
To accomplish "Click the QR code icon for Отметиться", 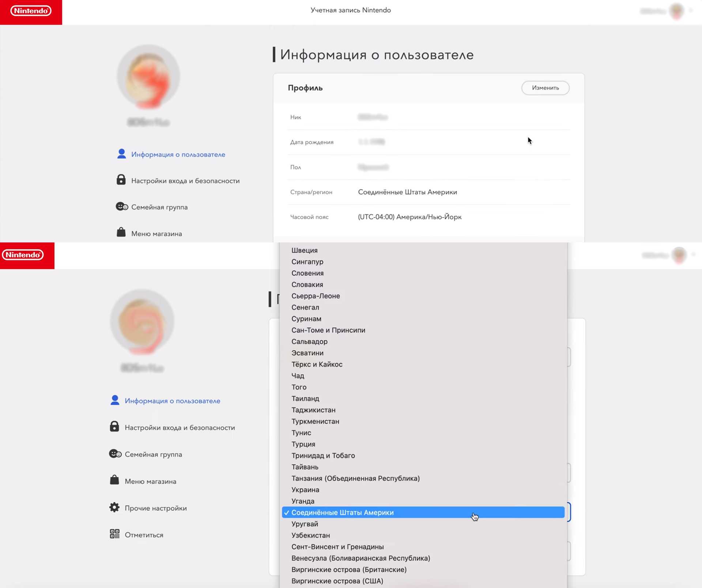I will point(114,534).
